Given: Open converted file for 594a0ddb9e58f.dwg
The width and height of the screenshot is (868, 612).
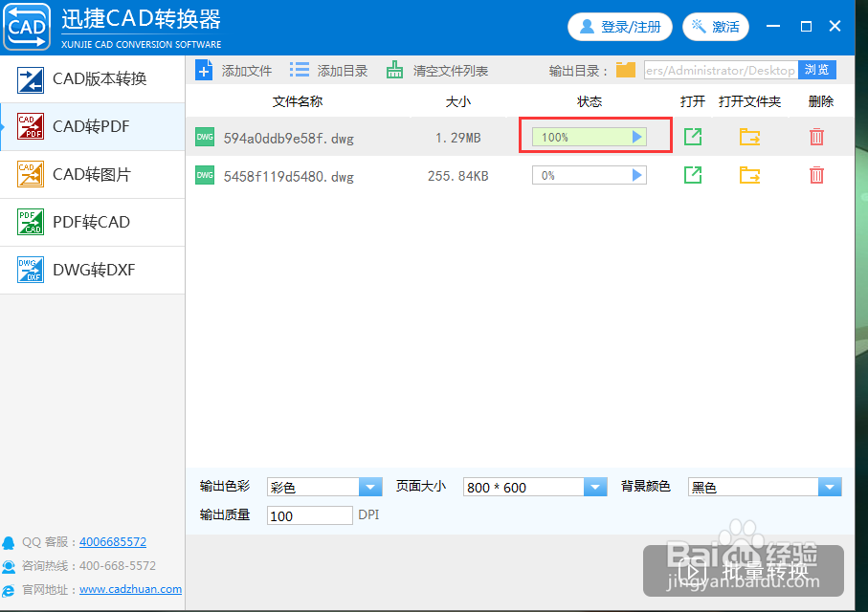Looking at the screenshot, I should 693,137.
